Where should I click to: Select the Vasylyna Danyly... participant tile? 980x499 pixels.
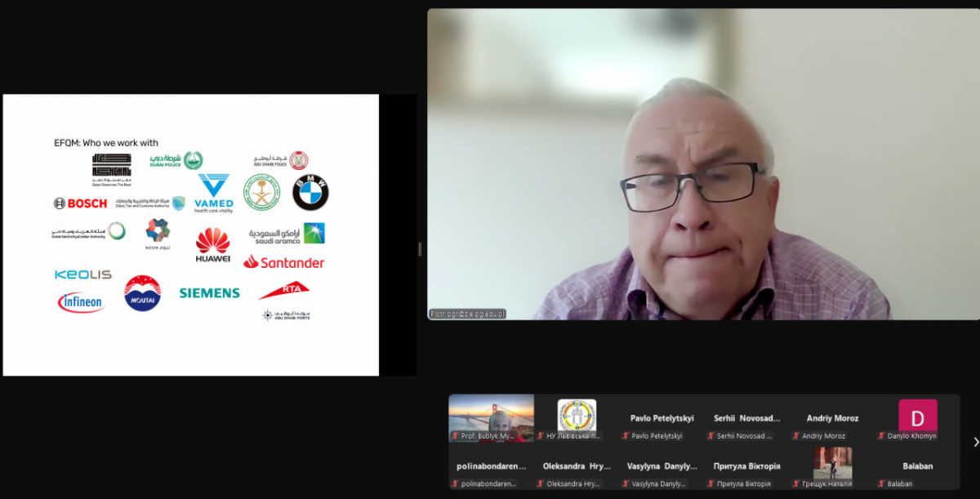click(x=661, y=466)
